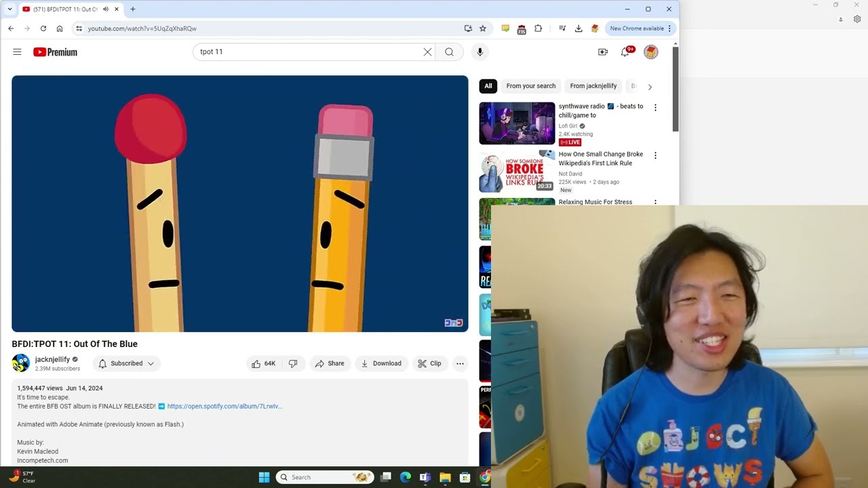Start voice search with the microphone
The image size is (868, 488).
(x=480, y=52)
